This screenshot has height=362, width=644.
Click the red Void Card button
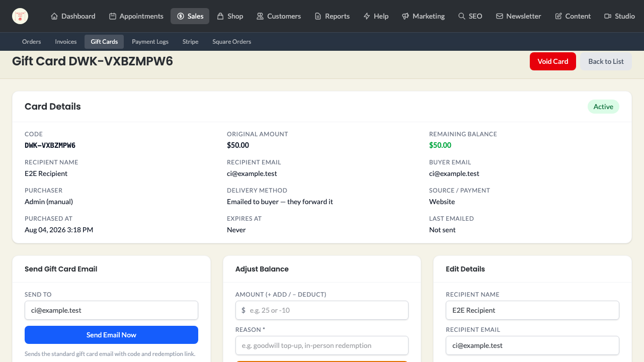pos(553,61)
